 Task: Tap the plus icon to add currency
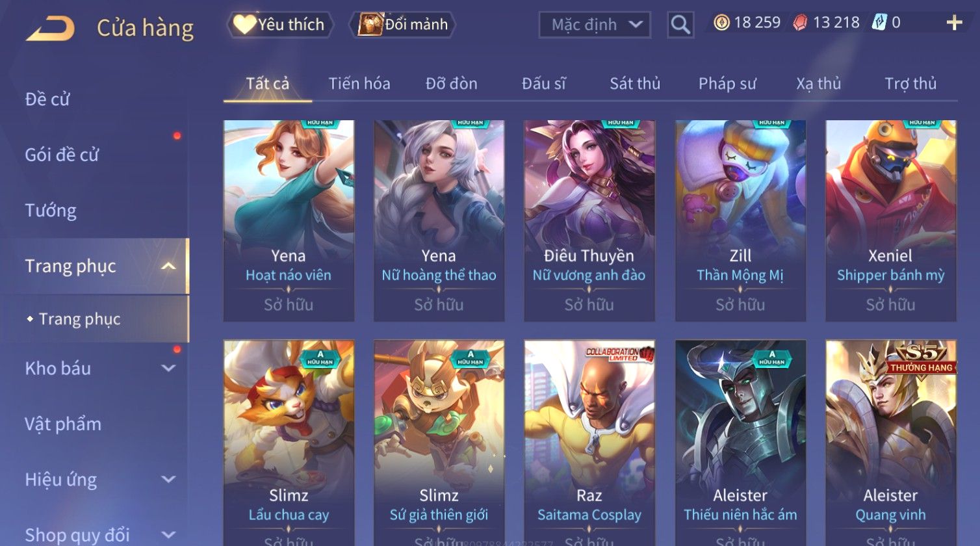[954, 23]
